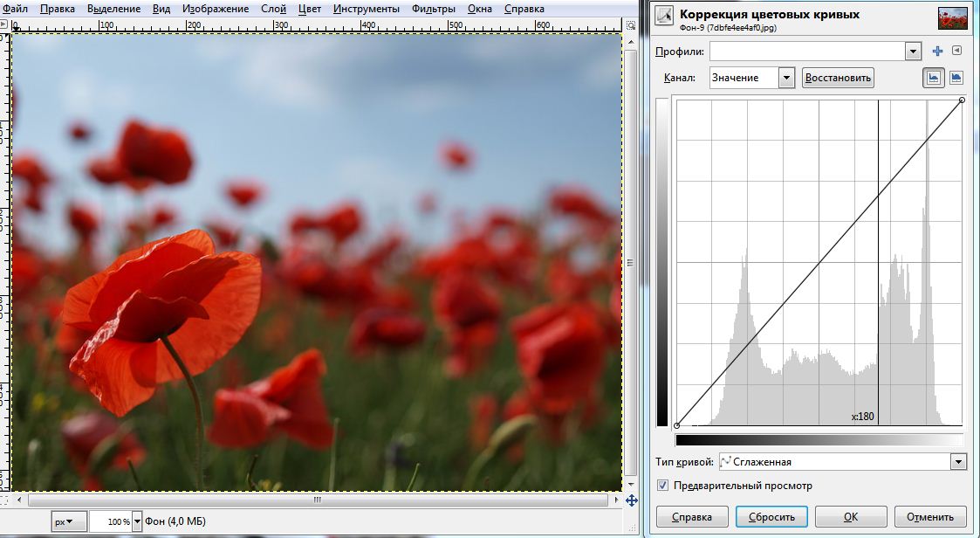Open the Фильтры menu
The width and height of the screenshot is (980, 538).
coord(432,9)
